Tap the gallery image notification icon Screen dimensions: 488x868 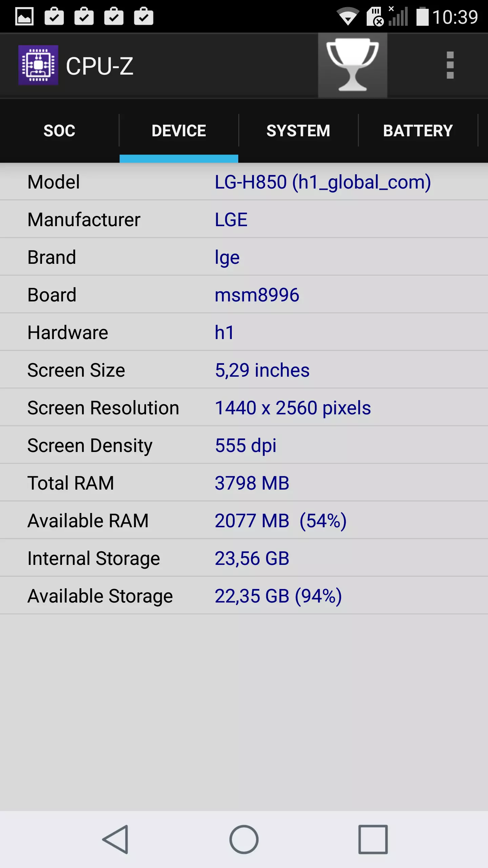pyautogui.click(x=24, y=16)
